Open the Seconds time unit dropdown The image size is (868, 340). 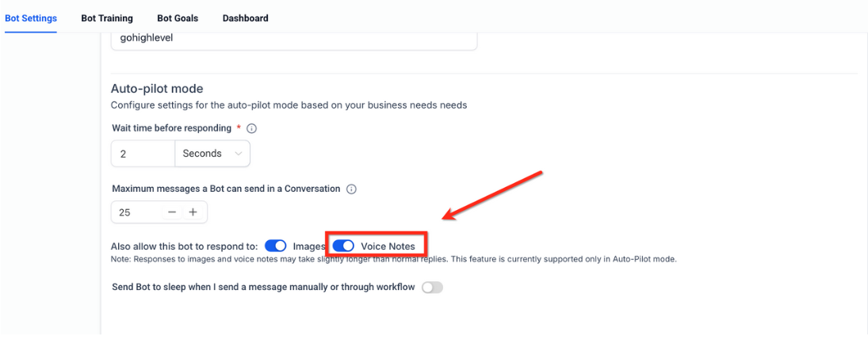212,154
